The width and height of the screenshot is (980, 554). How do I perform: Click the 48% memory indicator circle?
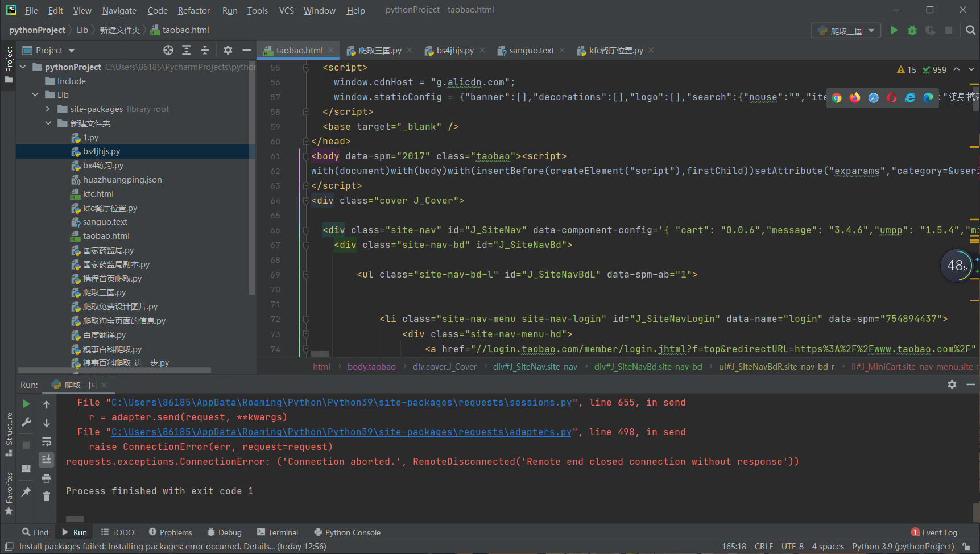tap(957, 266)
